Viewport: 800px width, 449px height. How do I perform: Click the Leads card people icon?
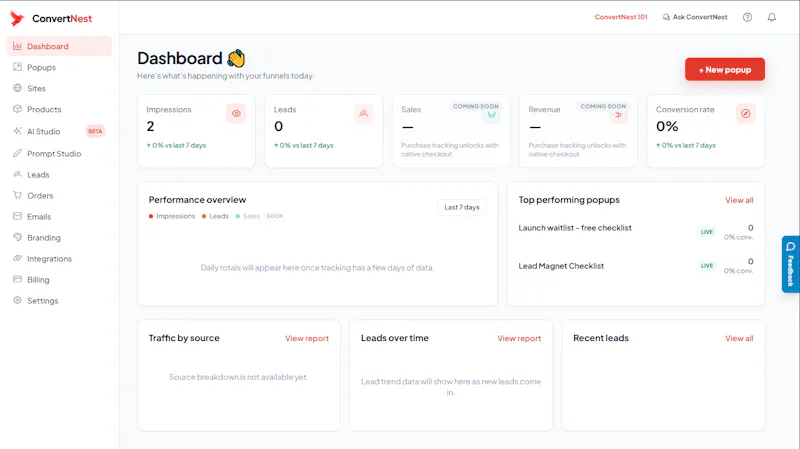[364, 113]
